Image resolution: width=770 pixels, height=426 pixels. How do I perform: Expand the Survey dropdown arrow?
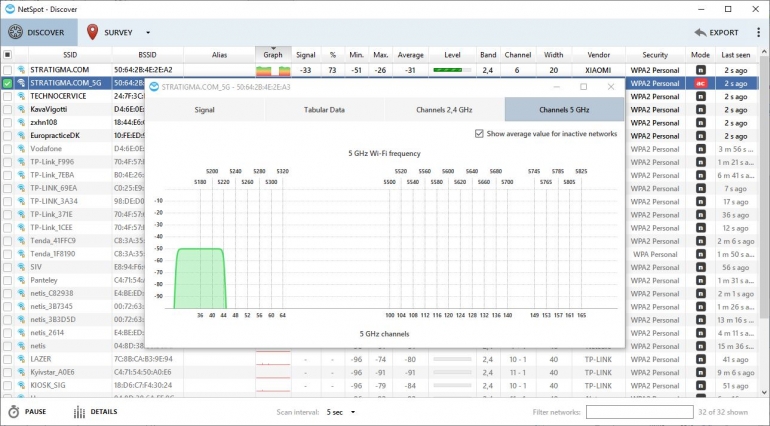pyautogui.click(x=148, y=33)
